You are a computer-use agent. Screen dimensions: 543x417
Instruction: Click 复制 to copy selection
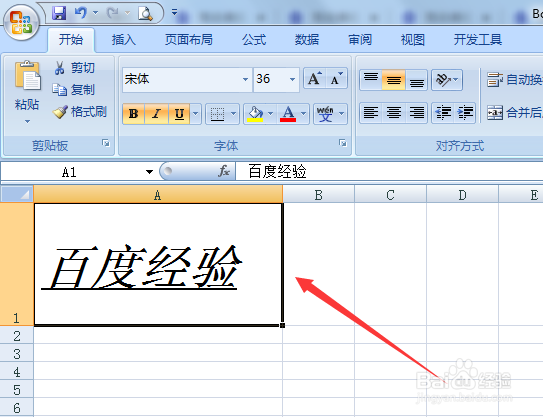pos(73,90)
